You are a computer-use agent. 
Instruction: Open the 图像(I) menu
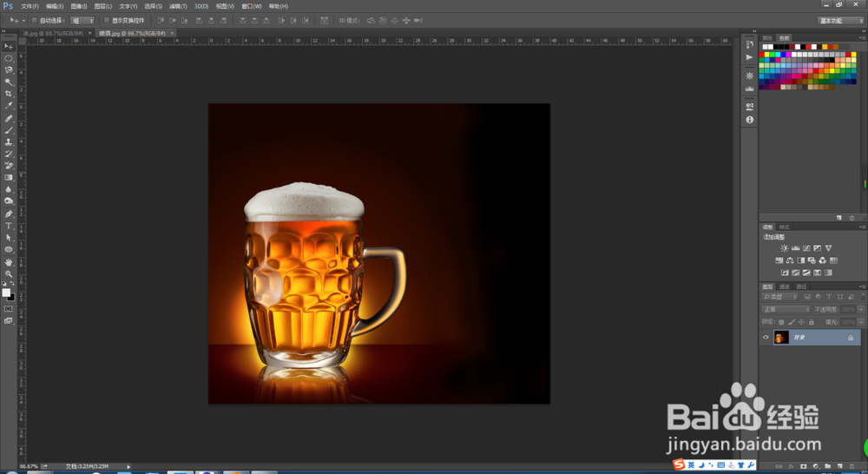(79, 6)
